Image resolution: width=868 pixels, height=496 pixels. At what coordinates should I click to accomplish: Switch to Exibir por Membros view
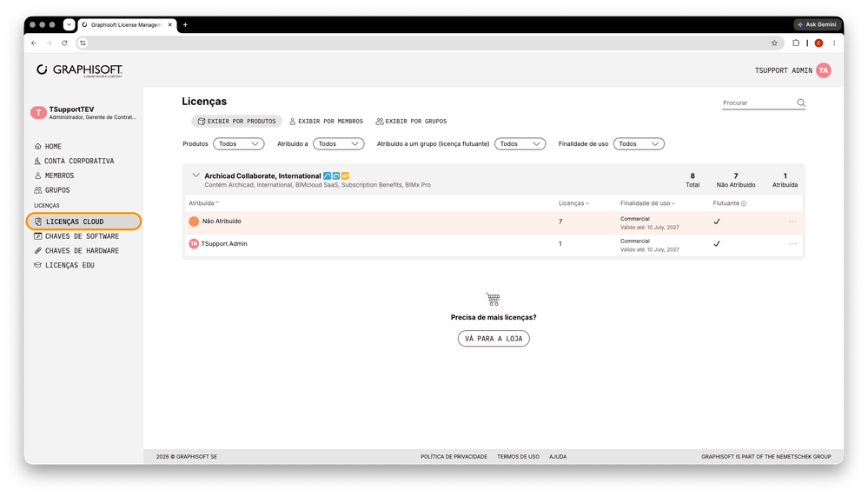tap(326, 122)
